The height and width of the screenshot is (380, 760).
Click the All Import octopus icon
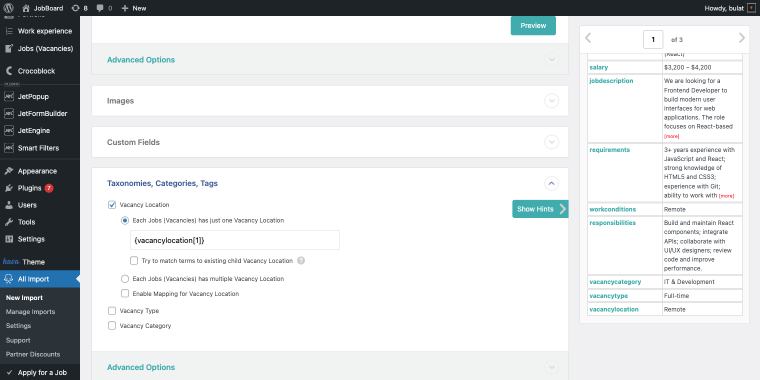[x=9, y=279]
